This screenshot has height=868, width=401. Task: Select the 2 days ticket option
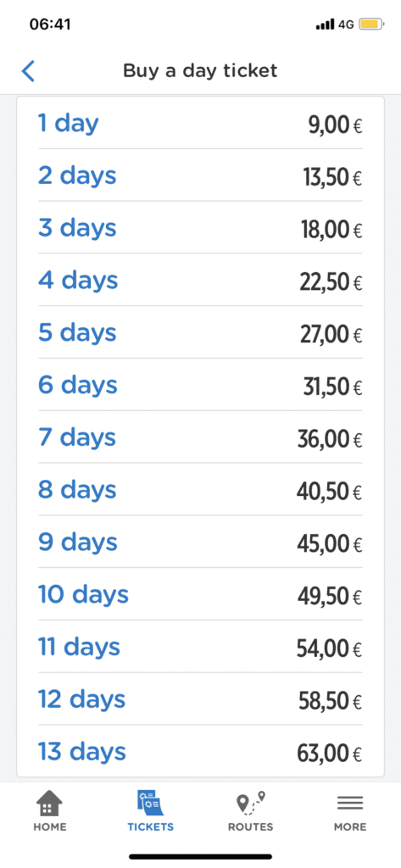(200, 175)
